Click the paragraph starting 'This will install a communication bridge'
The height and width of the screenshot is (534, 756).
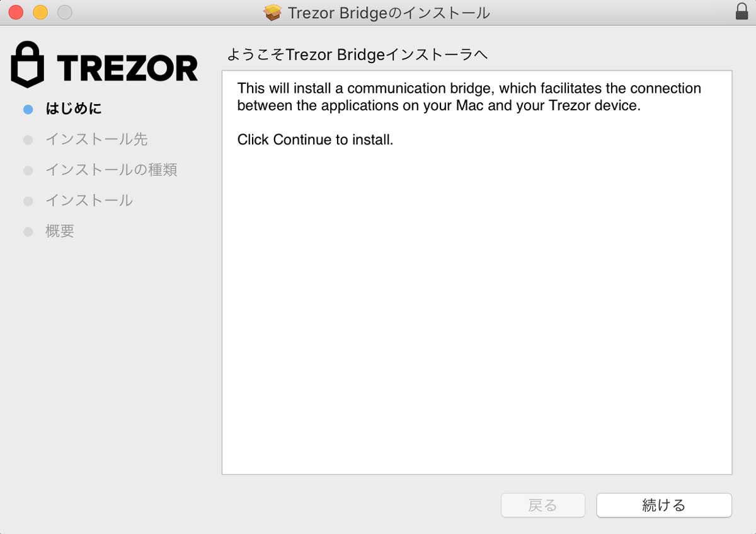[469, 96]
